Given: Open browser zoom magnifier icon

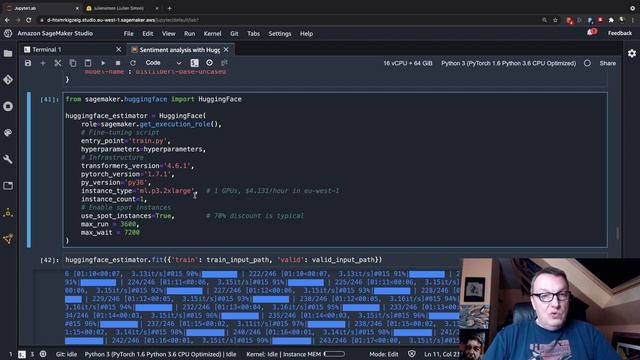Looking at the screenshot, I should [x=544, y=20].
